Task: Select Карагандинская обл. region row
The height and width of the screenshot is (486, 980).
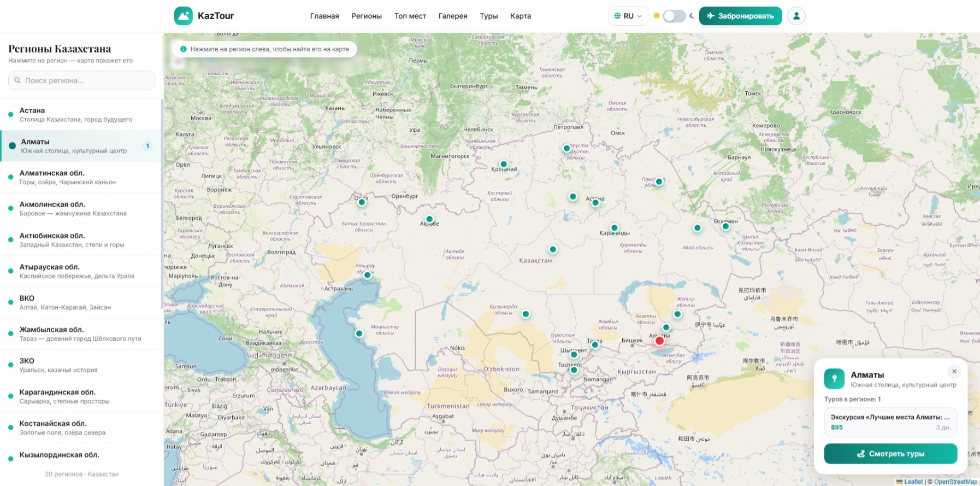Action: [81, 396]
